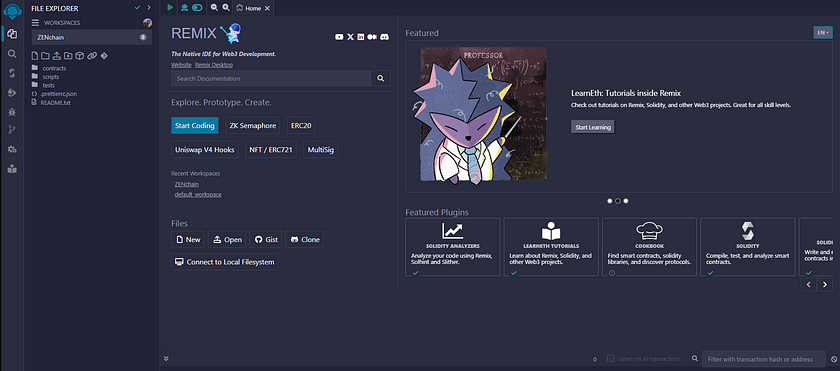This screenshot has width=840, height=371.
Task: Click the Start Coding button
Action: pyautogui.click(x=195, y=126)
